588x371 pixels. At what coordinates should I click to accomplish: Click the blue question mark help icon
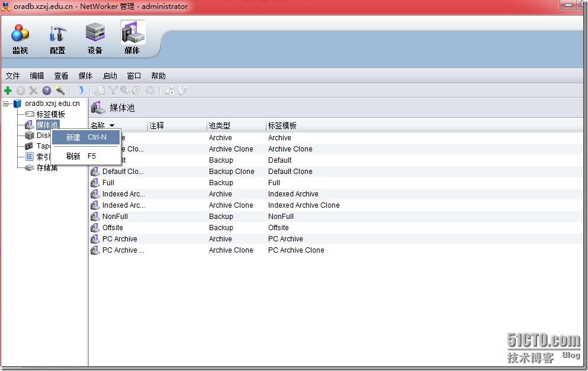[x=47, y=91]
